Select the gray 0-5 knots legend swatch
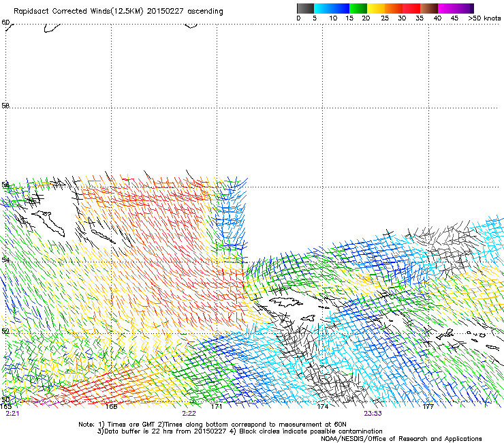The image size is (504, 443). (x=305, y=8)
